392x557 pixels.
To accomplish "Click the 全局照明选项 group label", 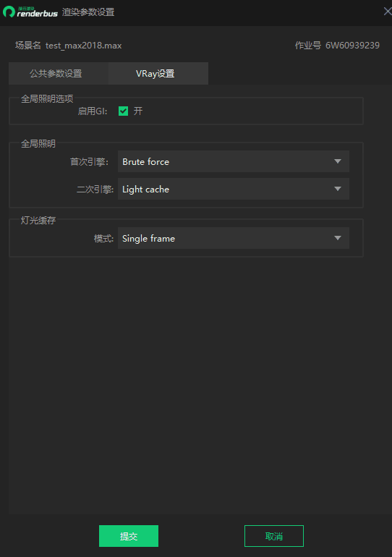I will 47,99.
